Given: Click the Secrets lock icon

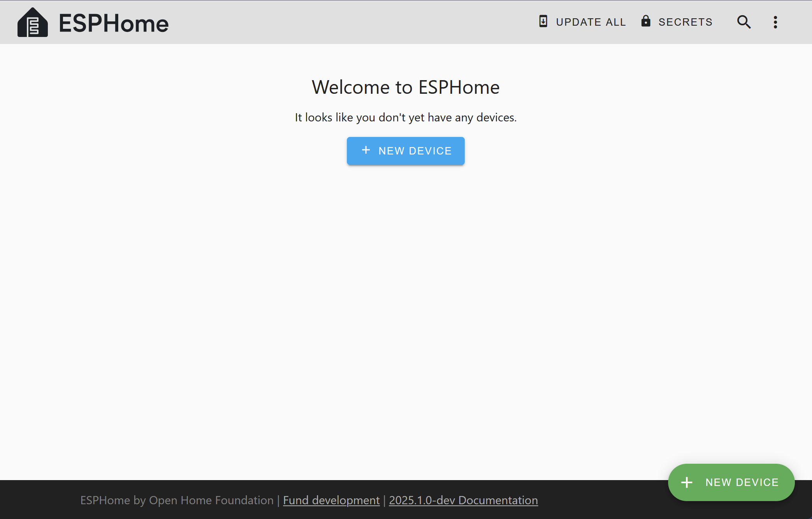Looking at the screenshot, I should [646, 22].
